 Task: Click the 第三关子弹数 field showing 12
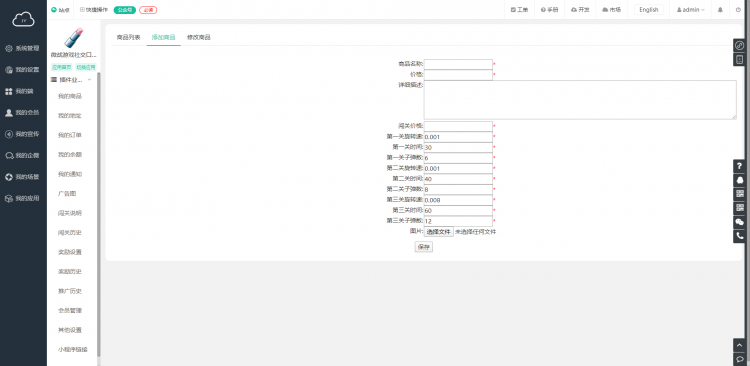(x=458, y=221)
